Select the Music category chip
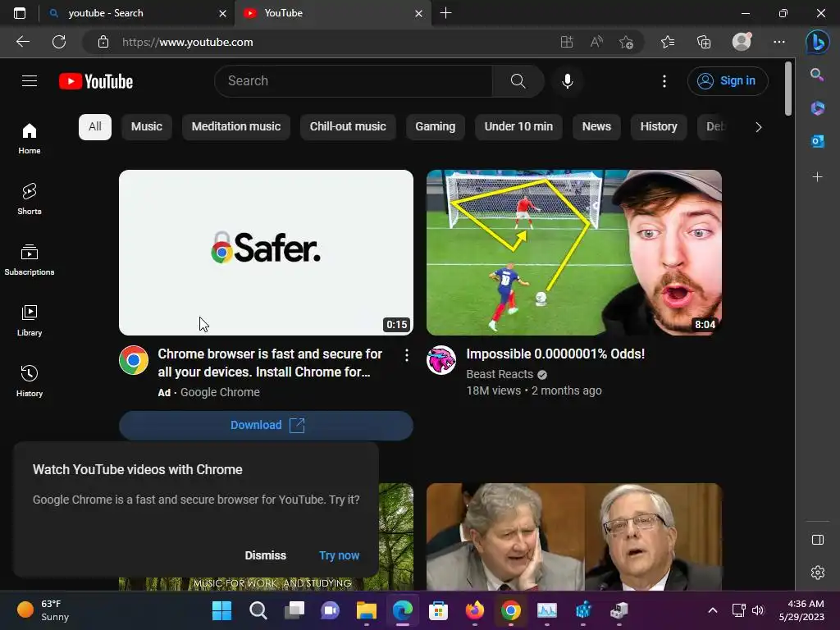This screenshot has height=630, width=840. tap(146, 127)
